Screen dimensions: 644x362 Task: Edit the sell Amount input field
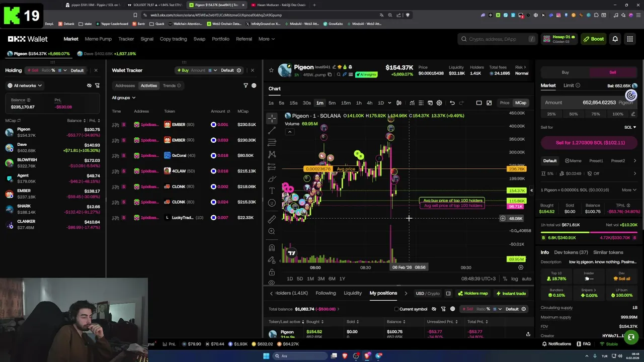click(589, 103)
